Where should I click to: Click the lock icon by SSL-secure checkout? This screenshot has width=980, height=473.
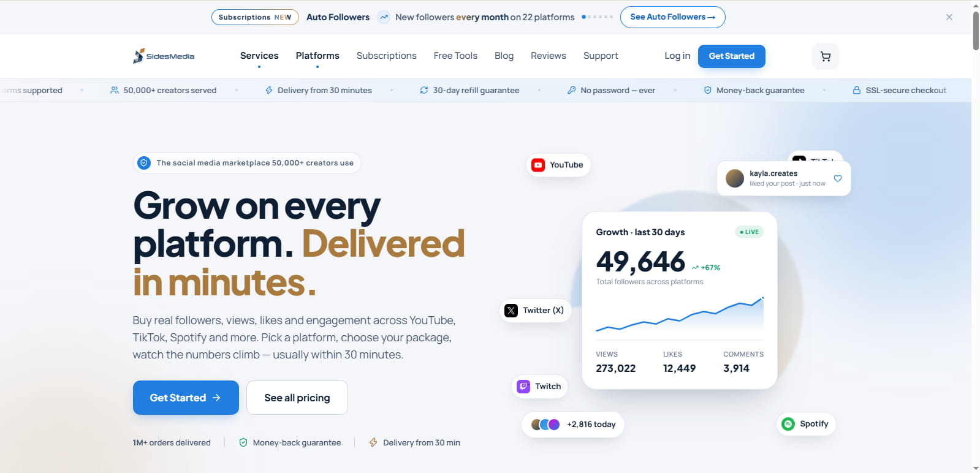click(x=857, y=90)
